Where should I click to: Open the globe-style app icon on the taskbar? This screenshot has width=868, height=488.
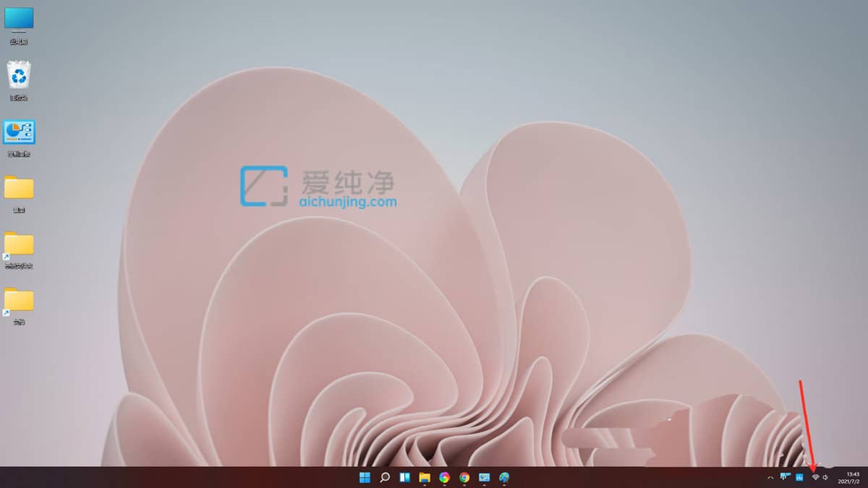coord(504,477)
